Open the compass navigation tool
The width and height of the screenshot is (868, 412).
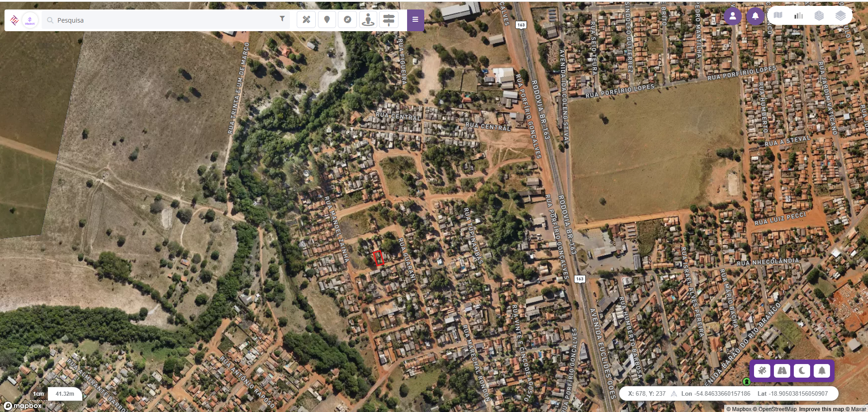[x=347, y=19]
